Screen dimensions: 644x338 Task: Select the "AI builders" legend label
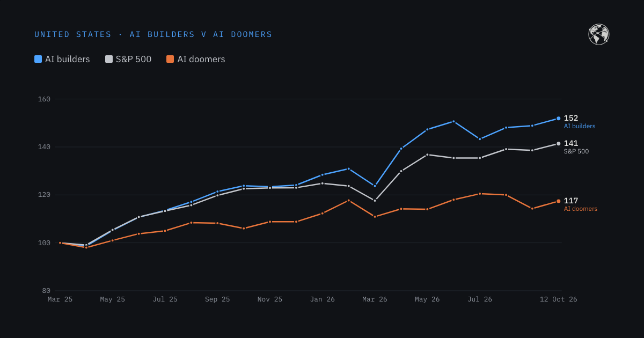pyautogui.click(x=68, y=59)
